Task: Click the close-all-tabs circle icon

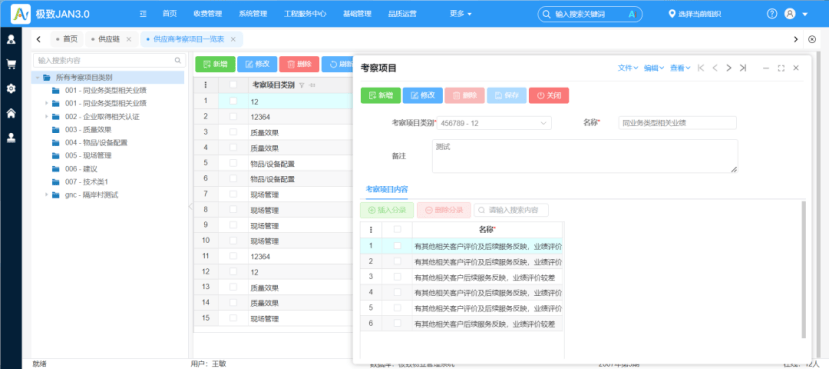Action: [x=812, y=39]
